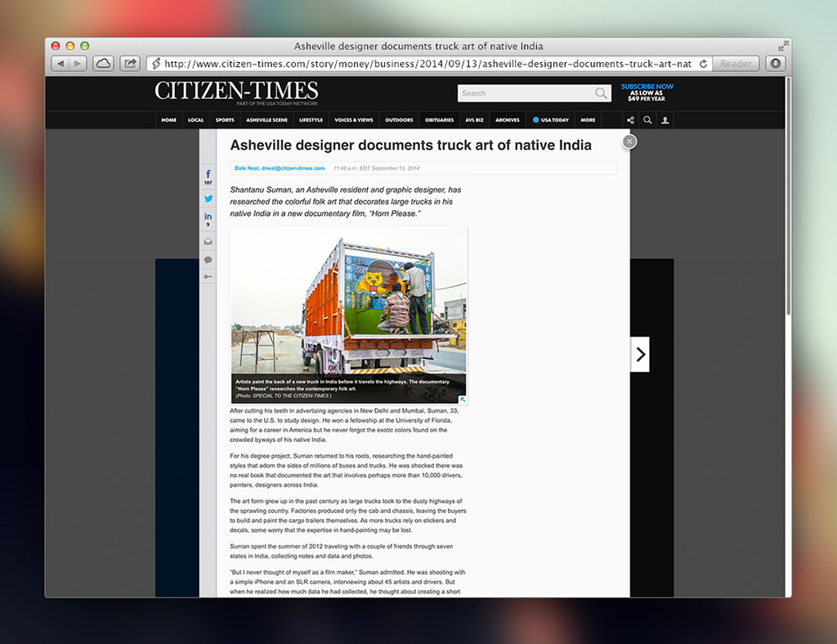837x644 pixels.
Task: Open the iCloud Tabs cloud button
Action: tap(103, 64)
